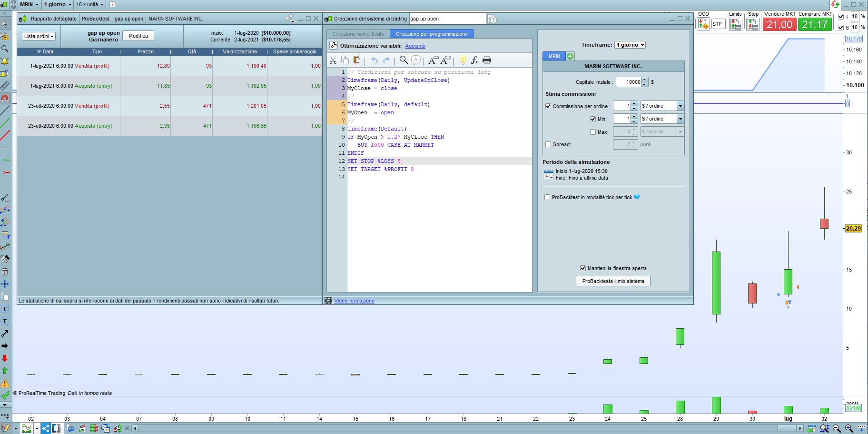
Task: Click the undo arrow in code editor
Action: [x=375, y=60]
